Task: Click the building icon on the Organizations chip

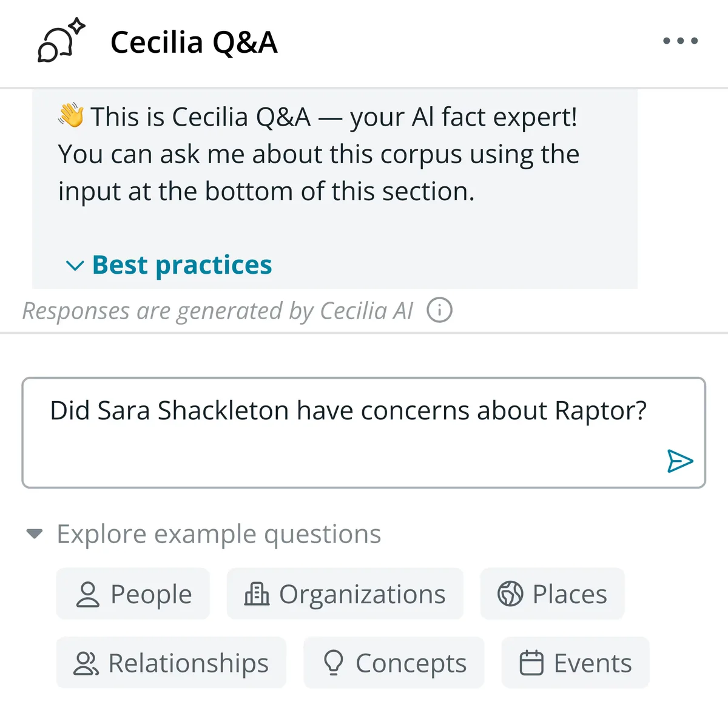Action: [x=257, y=594]
